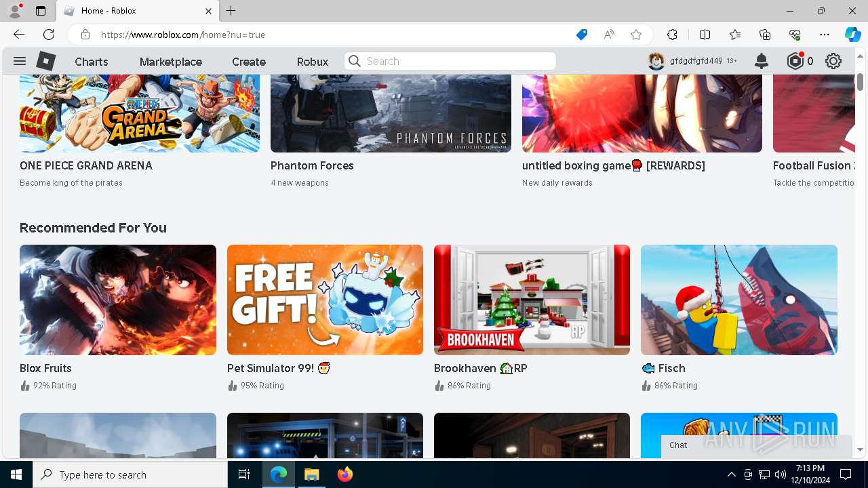The image size is (868, 488).
Task: Open File Explorer from taskbar
Action: tap(311, 474)
